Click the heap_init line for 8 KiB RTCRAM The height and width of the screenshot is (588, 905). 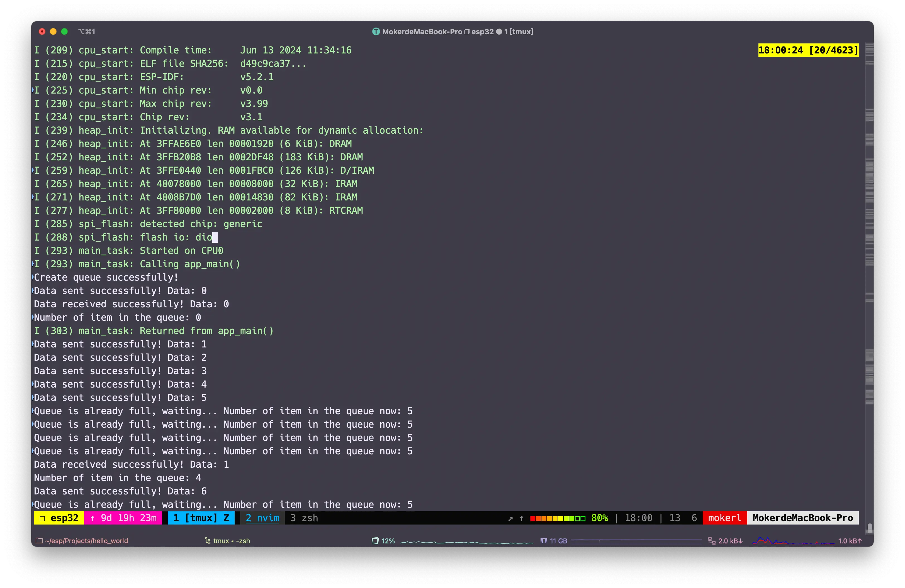(x=198, y=210)
